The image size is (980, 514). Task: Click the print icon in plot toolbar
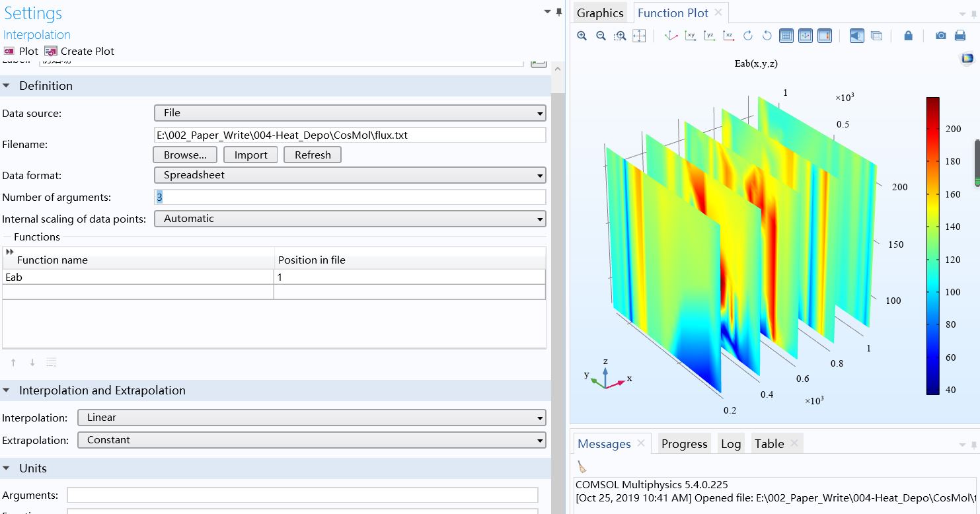click(x=960, y=36)
